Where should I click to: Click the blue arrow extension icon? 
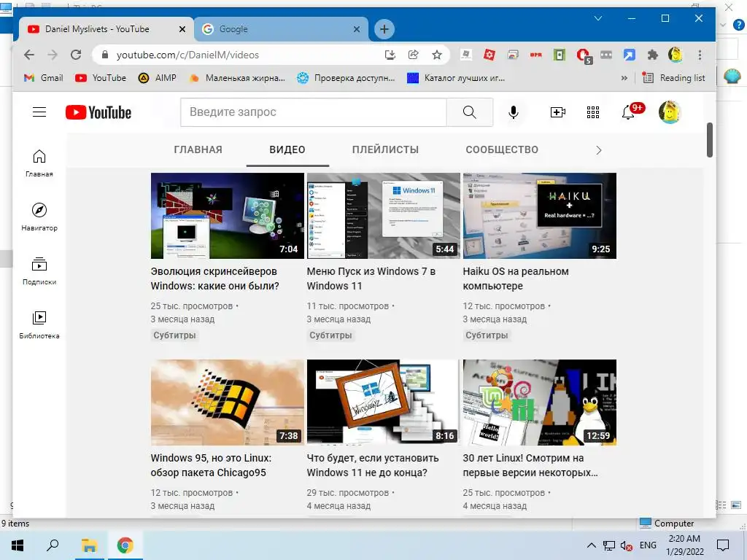pos(629,55)
